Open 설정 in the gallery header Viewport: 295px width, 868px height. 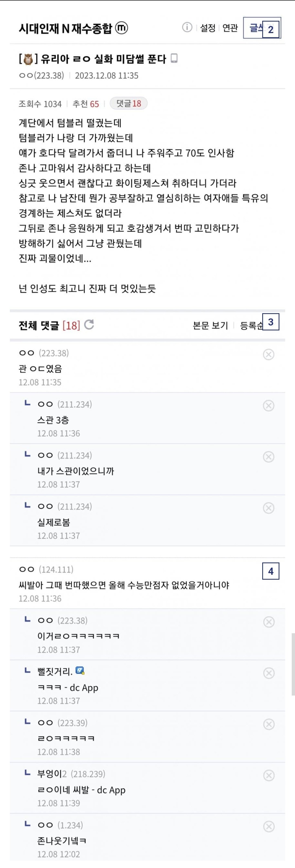tap(207, 28)
